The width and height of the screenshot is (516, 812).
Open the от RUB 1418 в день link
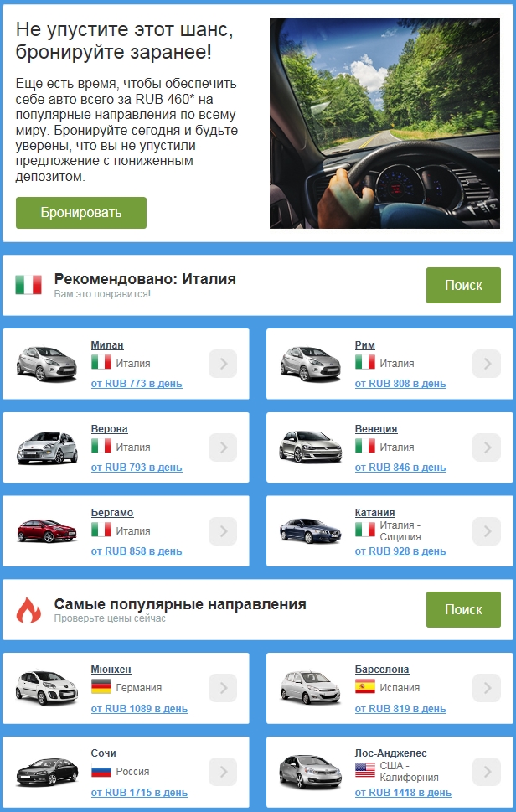point(403,793)
